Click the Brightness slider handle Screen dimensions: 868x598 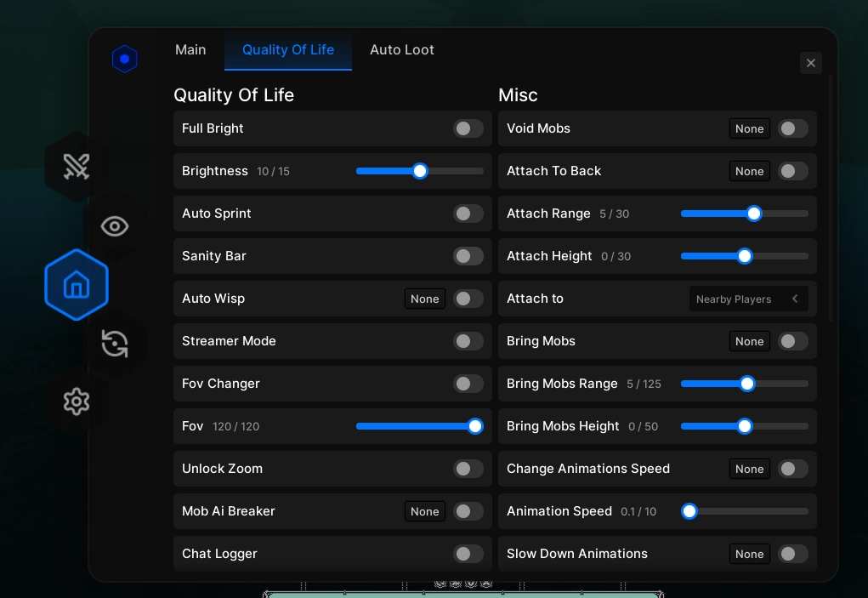pyautogui.click(x=419, y=171)
